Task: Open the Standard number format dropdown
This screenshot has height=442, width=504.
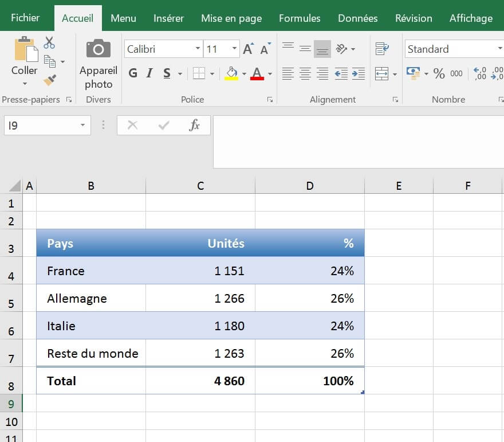Action: (500, 49)
